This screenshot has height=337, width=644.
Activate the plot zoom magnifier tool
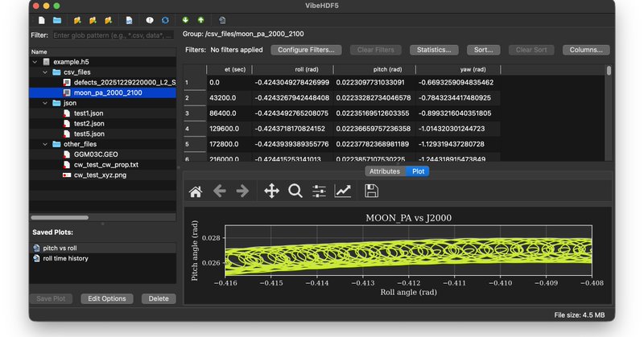(295, 191)
